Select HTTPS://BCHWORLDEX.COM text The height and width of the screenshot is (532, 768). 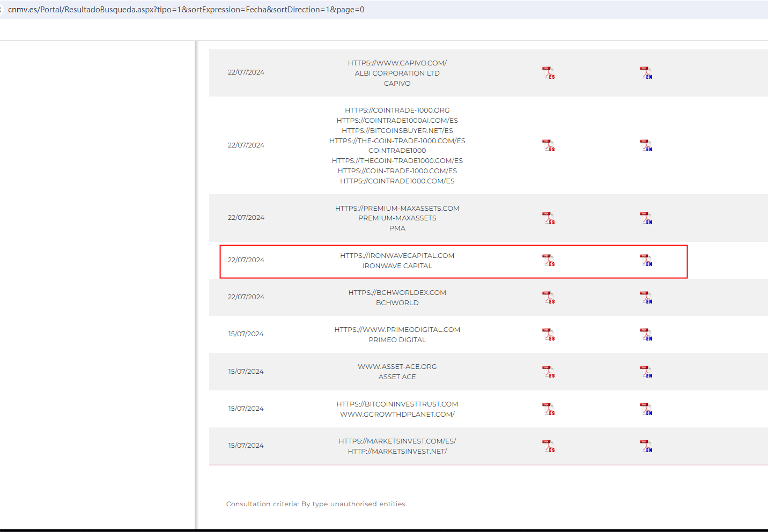coord(397,293)
